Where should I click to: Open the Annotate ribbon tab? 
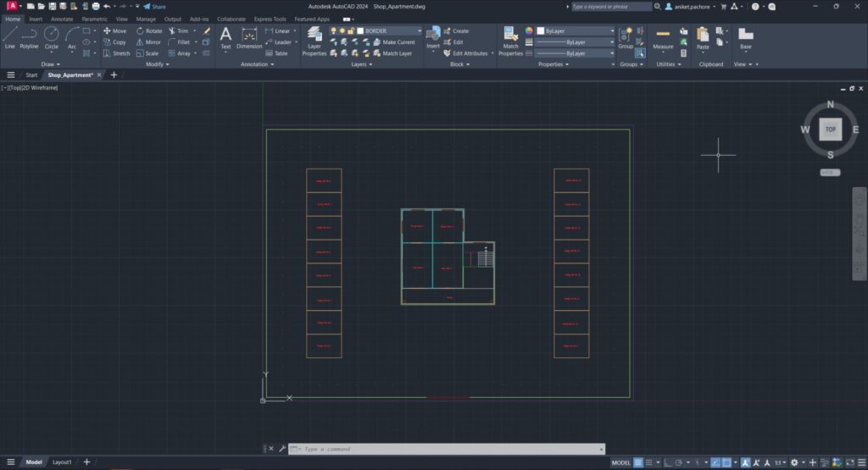click(62, 19)
